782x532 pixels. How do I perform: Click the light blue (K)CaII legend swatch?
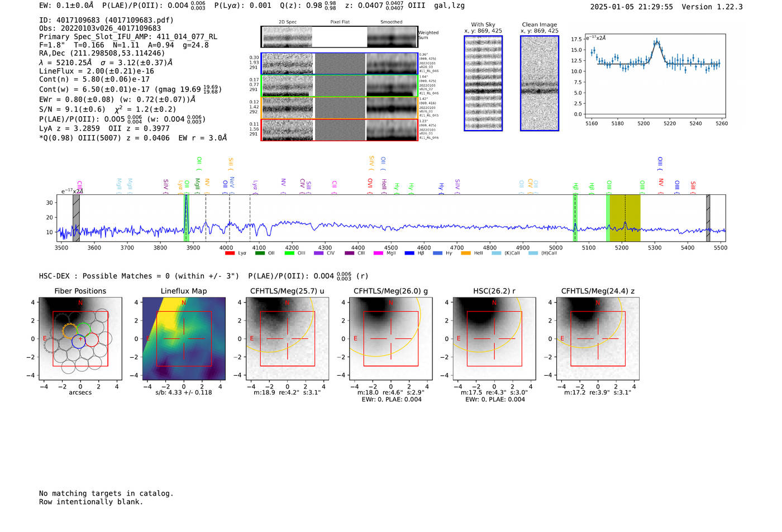(x=497, y=253)
